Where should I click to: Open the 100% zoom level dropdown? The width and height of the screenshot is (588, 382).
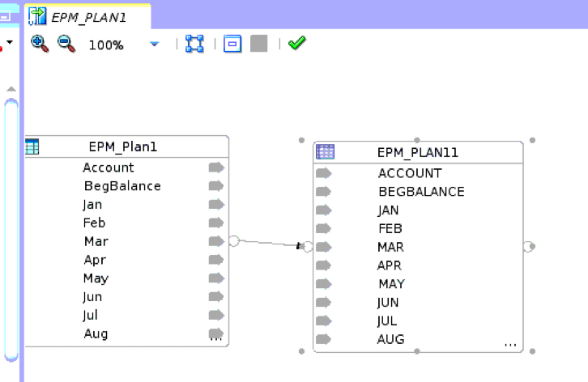coord(155,45)
